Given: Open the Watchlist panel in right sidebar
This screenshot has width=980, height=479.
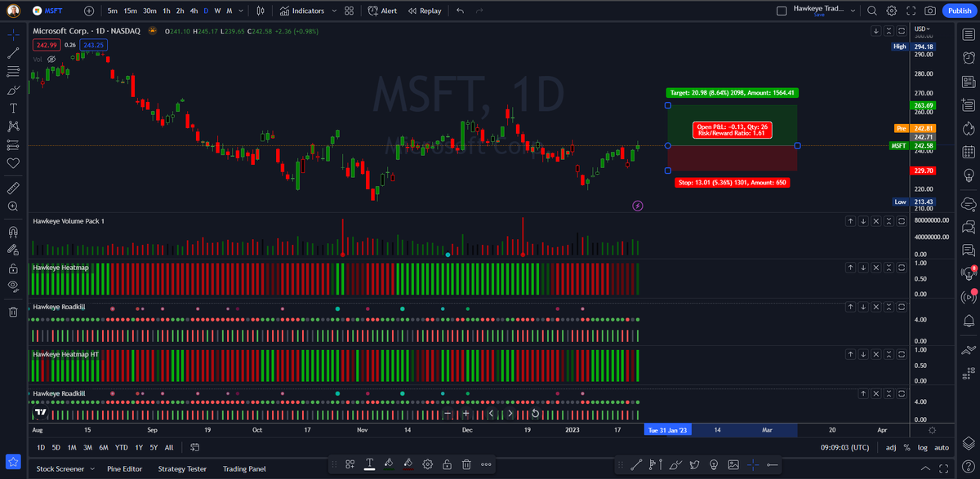Looking at the screenshot, I should coord(969,35).
